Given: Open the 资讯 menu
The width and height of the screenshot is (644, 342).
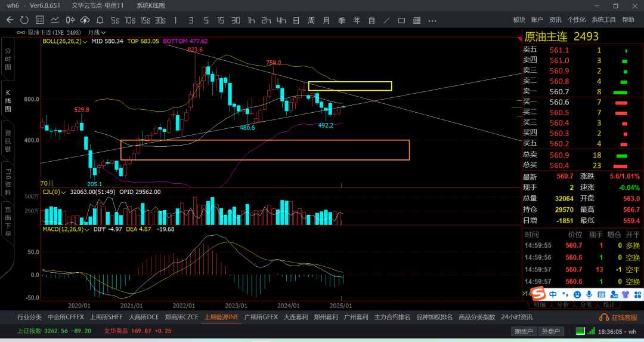Looking at the screenshot, I should [x=555, y=20].
